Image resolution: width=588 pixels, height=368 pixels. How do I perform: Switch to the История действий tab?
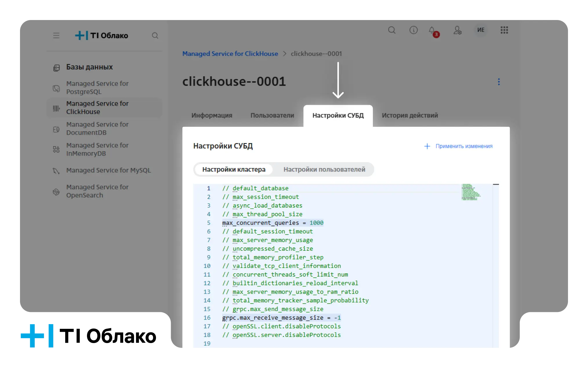click(410, 116)
